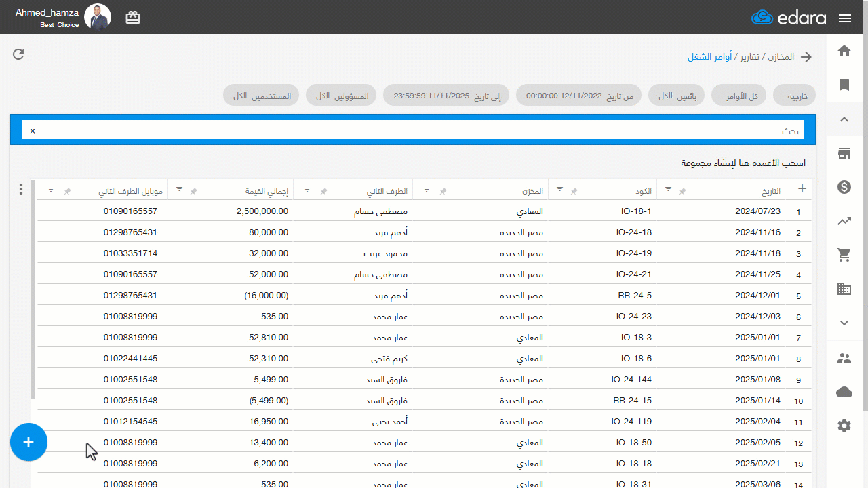Open the people/users sidebar icon

pos(844,358)
